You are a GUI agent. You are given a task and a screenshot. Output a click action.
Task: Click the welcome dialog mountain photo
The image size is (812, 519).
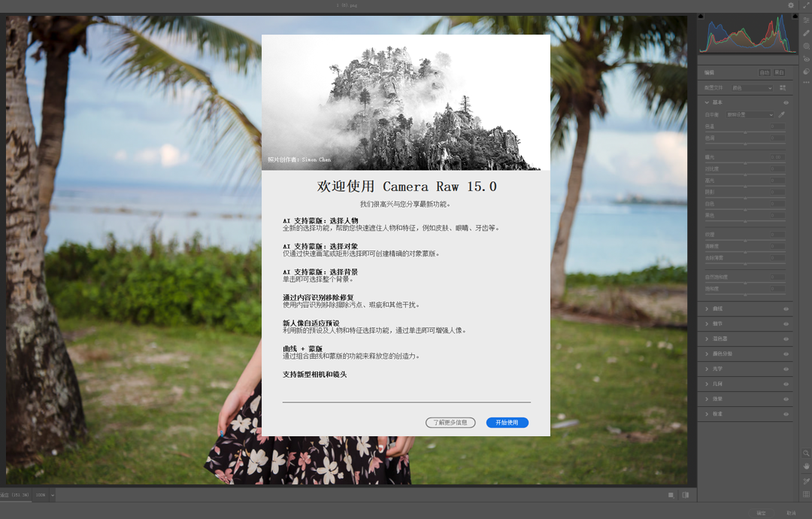point(406,102)
